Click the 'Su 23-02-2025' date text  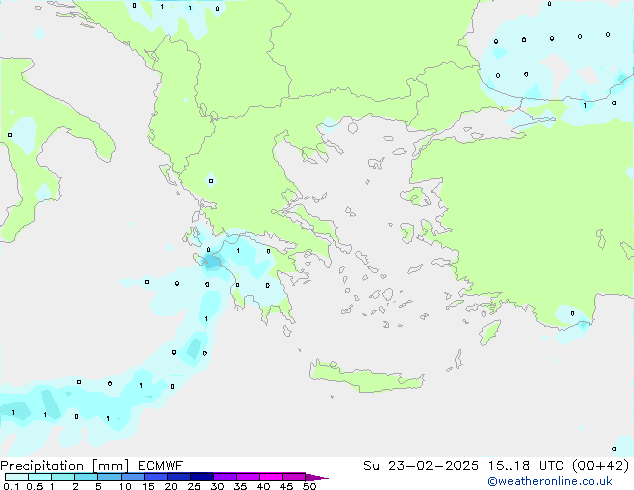pyautogui.click(x=421, y=466)
